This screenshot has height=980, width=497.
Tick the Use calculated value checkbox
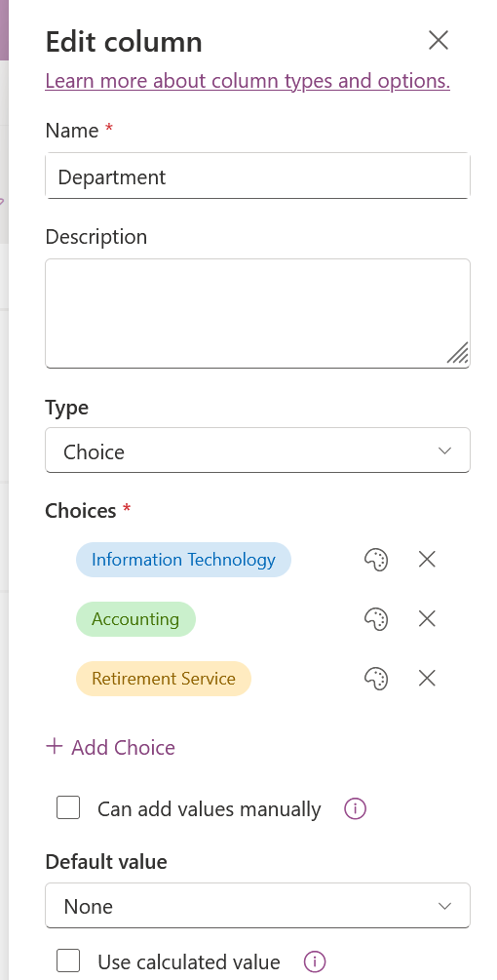point(68,960)
